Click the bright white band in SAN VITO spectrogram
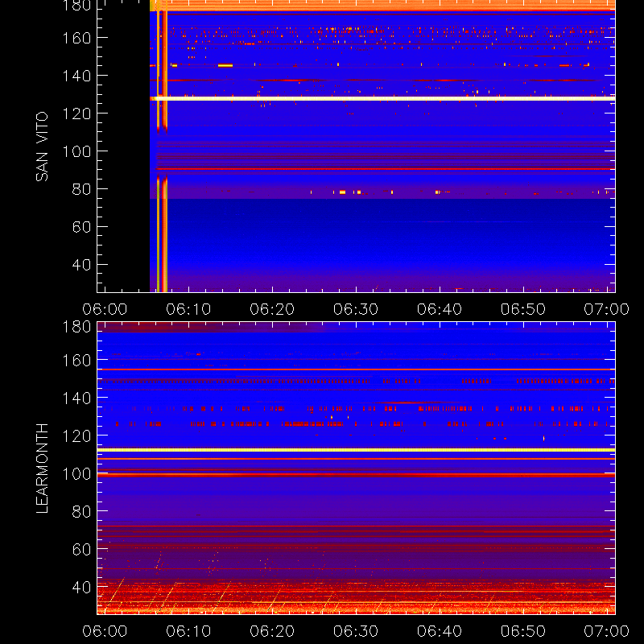 coord(383,98)
